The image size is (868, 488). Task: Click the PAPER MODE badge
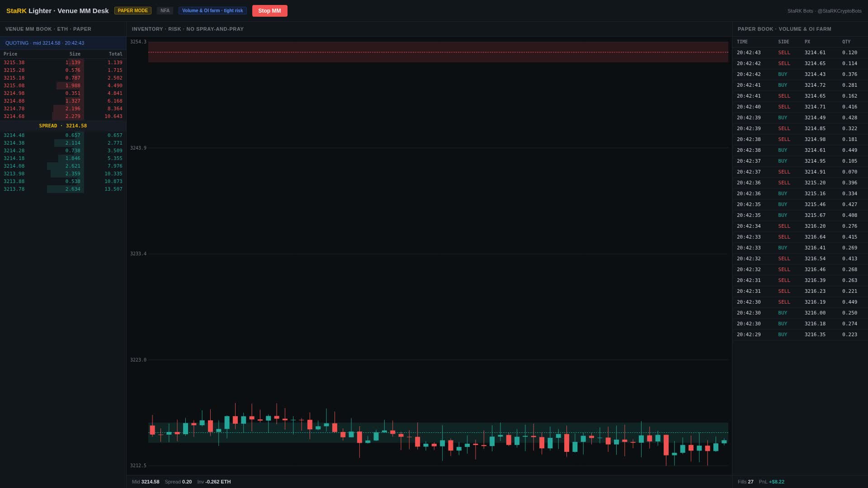133,11
